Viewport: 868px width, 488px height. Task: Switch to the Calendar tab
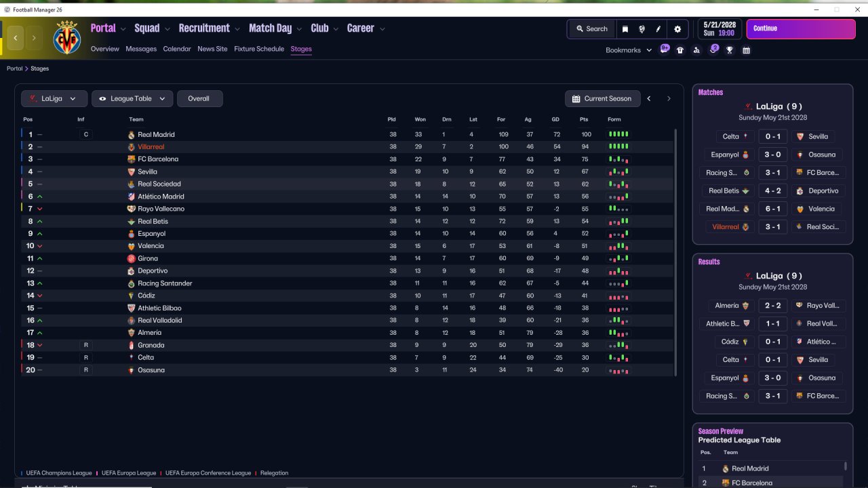tap(177, 49)
